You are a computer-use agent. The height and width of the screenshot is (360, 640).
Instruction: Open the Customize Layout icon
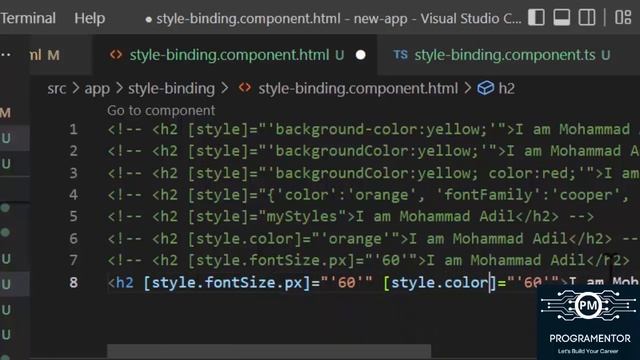623,18
